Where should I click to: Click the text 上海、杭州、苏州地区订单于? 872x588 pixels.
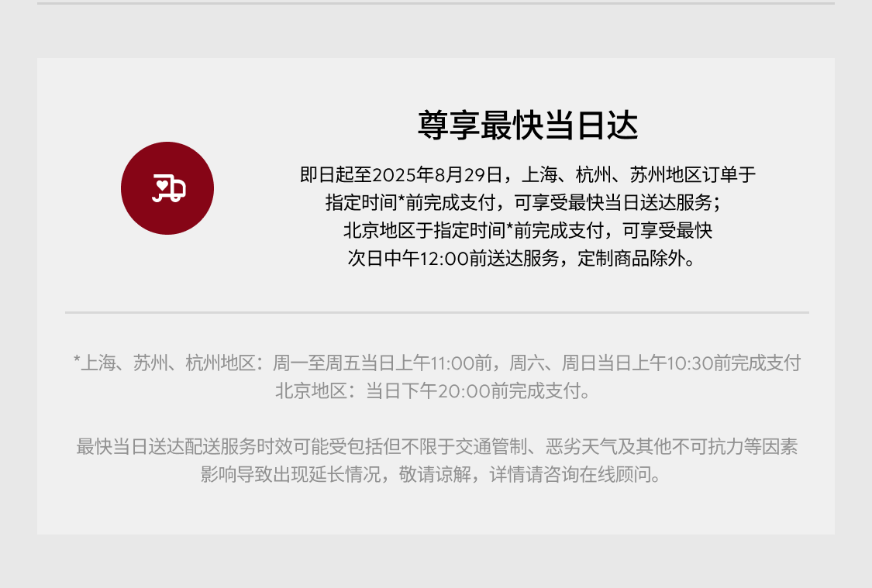(x=639, y=174)
